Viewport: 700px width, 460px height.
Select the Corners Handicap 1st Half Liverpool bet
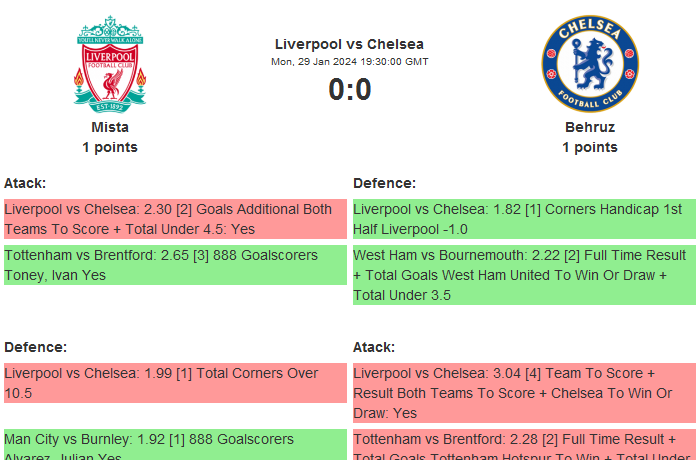[524, 219]
